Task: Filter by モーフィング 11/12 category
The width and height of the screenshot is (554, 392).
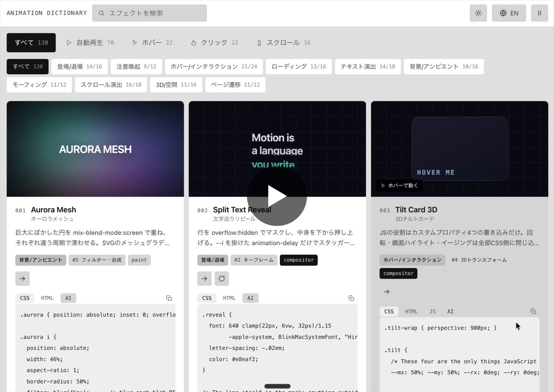Action: click(x=39, y=85)
